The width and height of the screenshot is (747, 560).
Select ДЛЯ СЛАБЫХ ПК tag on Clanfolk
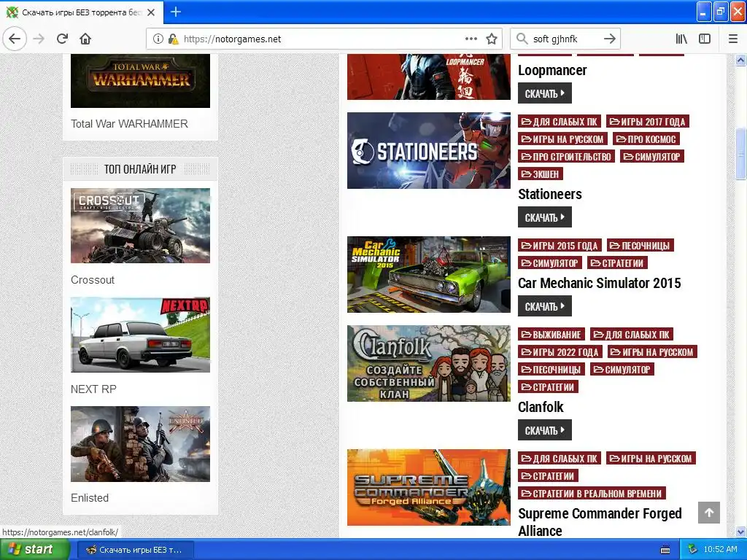[632, 335]
